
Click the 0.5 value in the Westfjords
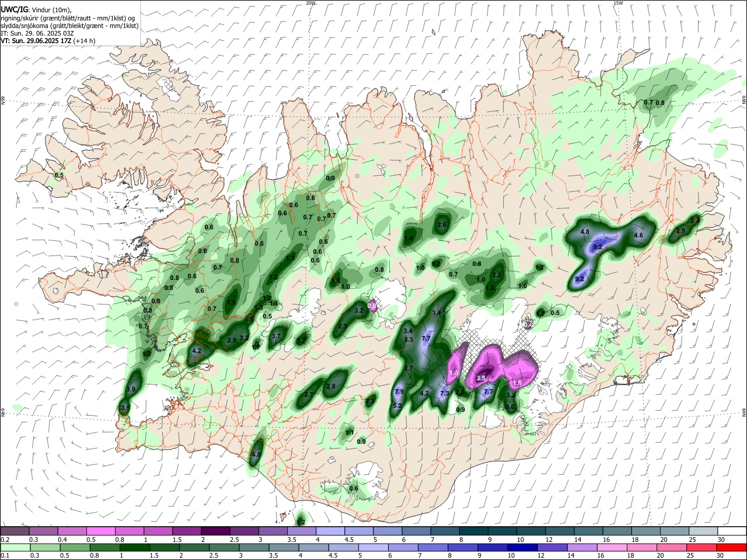[59, 176]
